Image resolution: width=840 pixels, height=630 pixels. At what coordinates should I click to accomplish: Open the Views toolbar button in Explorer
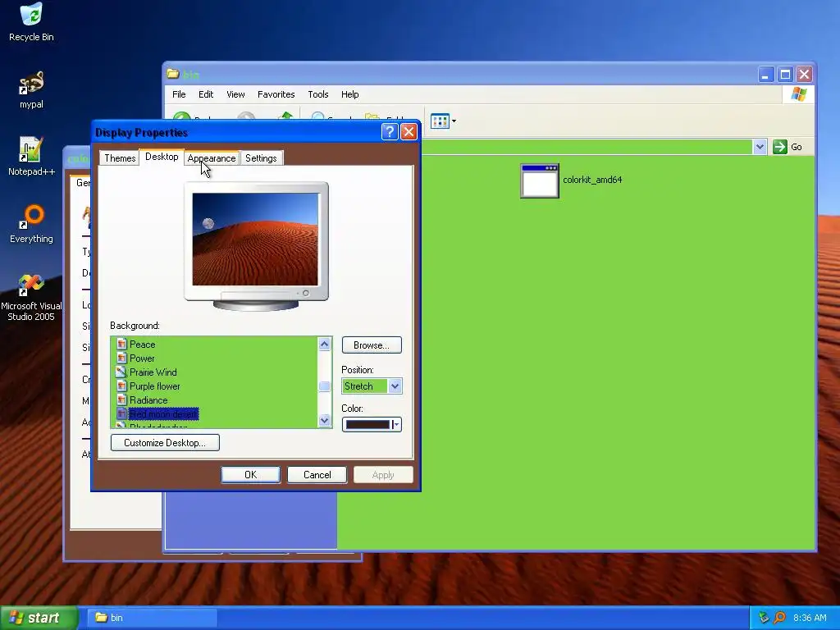pyautogui.click(x=443, y=121)
